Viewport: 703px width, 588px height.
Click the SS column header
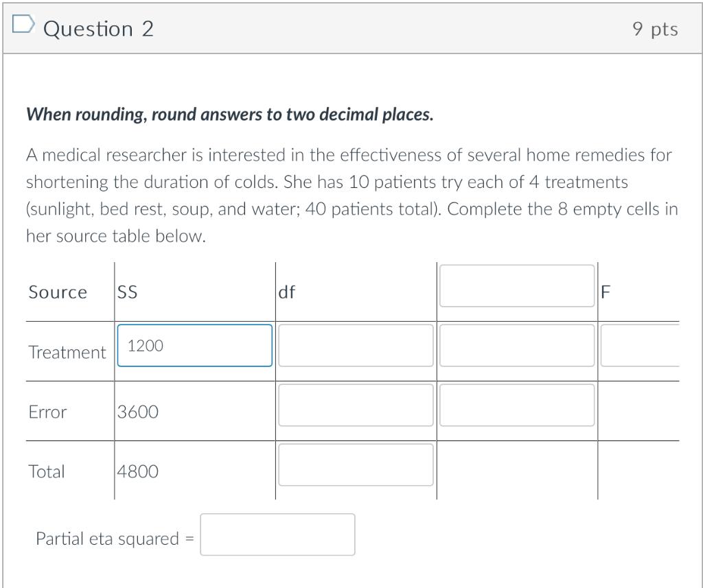(x=128, y=292)
